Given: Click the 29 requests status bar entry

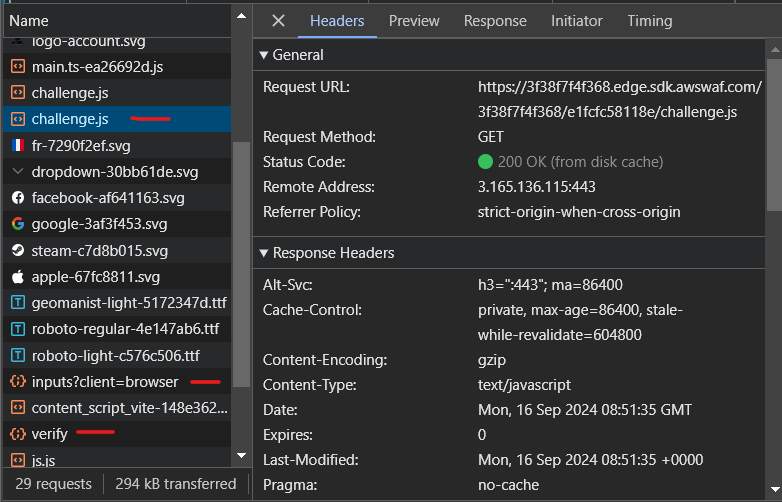Looking at the screenshot, I should pyautogui.click(x=53, y=484).
